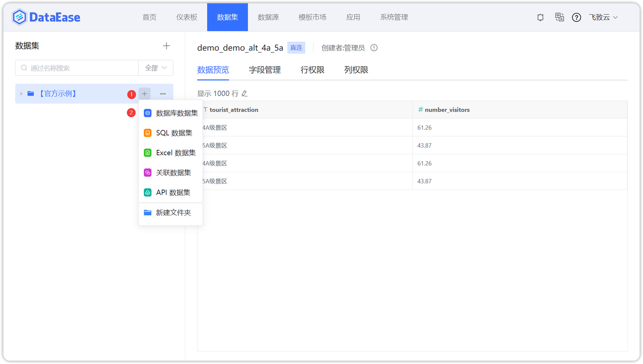Click the 新建文件夹 folder icon
643x364 pixels.
(147, 213)
